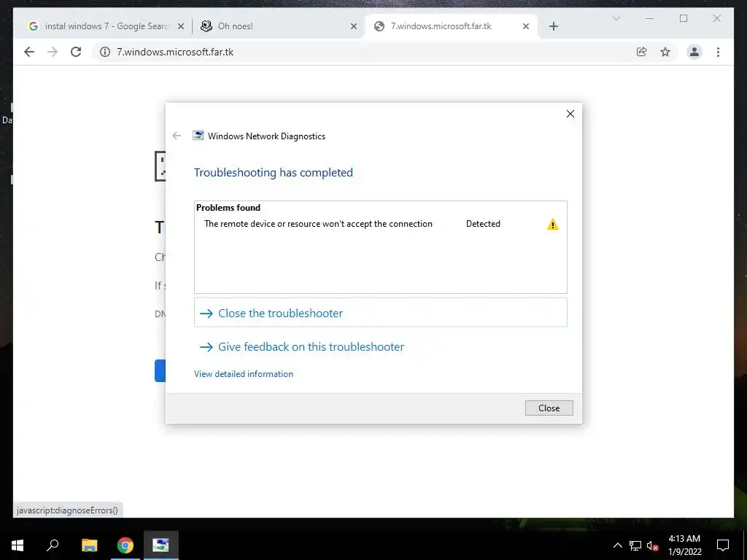Click Chrome's forward arrow
Screen dimensions: 747x560
53,52
